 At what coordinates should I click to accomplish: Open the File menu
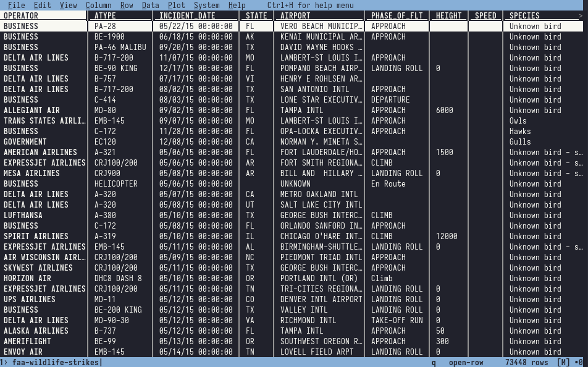coord(17,6)
